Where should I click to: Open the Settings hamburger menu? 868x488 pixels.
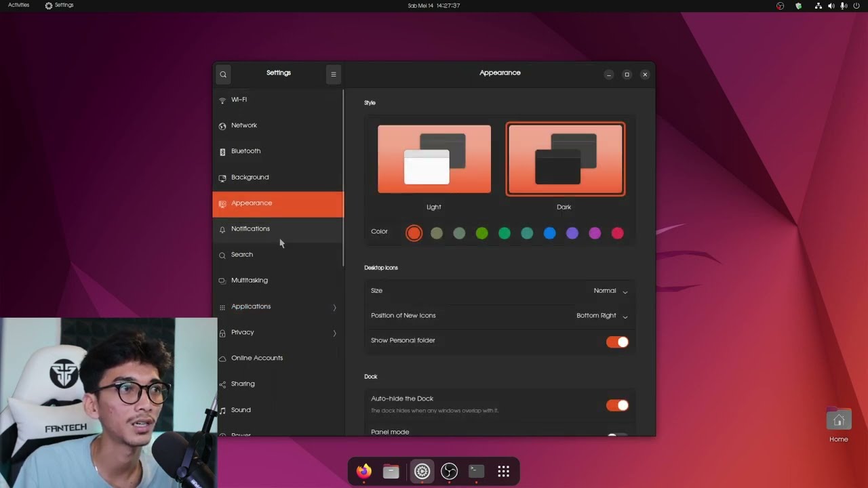click(x=333, y=74)
